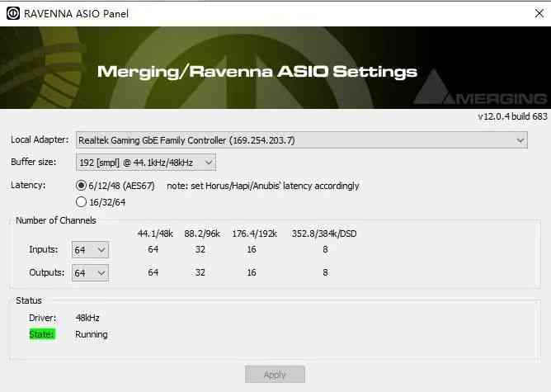The image size is (551, 392).
Task: Click the Local Adapter: label
Action: [x=40, y=139]
